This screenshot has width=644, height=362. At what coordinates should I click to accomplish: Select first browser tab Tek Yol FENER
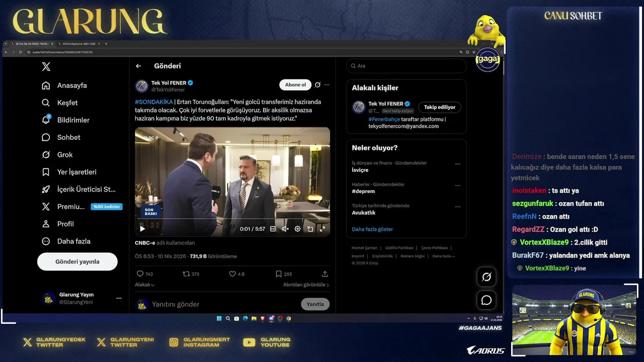pyautogui.click(x=33, y=44)
